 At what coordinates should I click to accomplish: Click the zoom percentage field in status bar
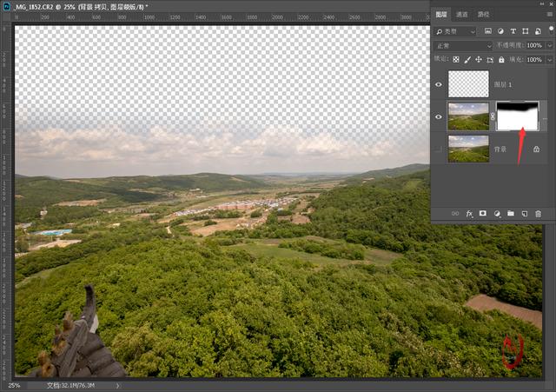[15, 385]
